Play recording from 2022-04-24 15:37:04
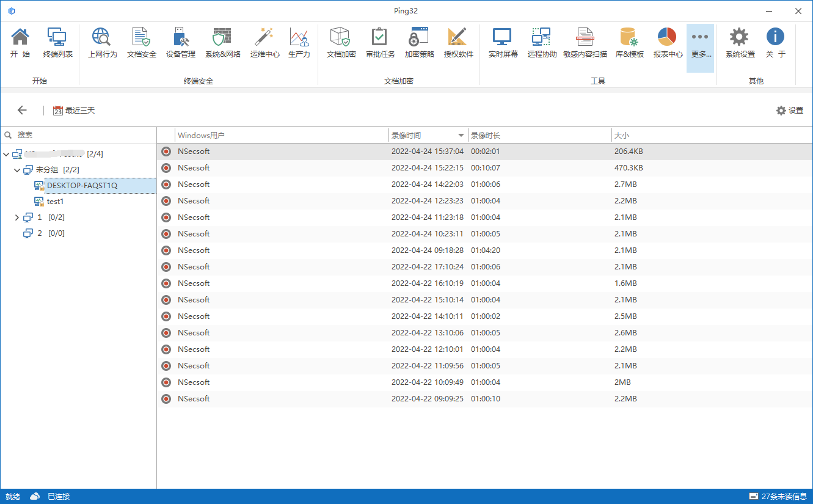This screenshot has width=813, height=504. pos(485,152)
